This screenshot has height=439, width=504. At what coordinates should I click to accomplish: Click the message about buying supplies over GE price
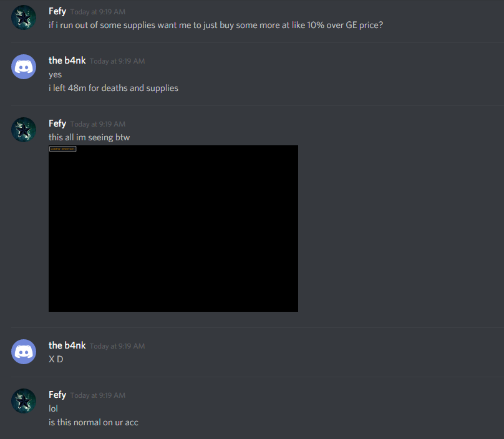216,25
